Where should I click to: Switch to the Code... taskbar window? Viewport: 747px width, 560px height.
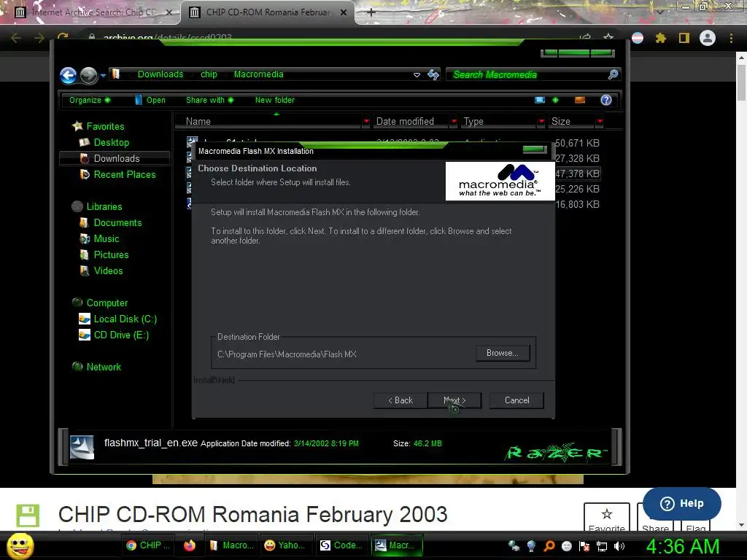(341, 545)
